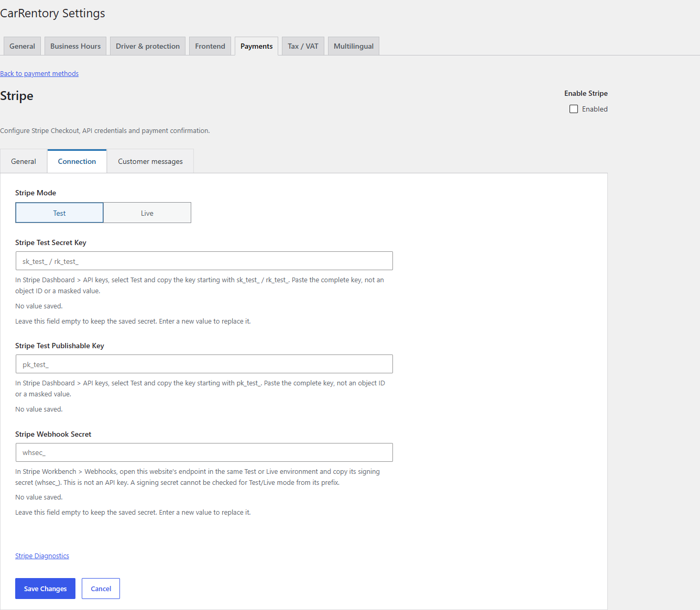The height and width of the screenshot is (610, 700).
Task: Open the Customer messages sub-tab
Action: click(x=150, y=161)
